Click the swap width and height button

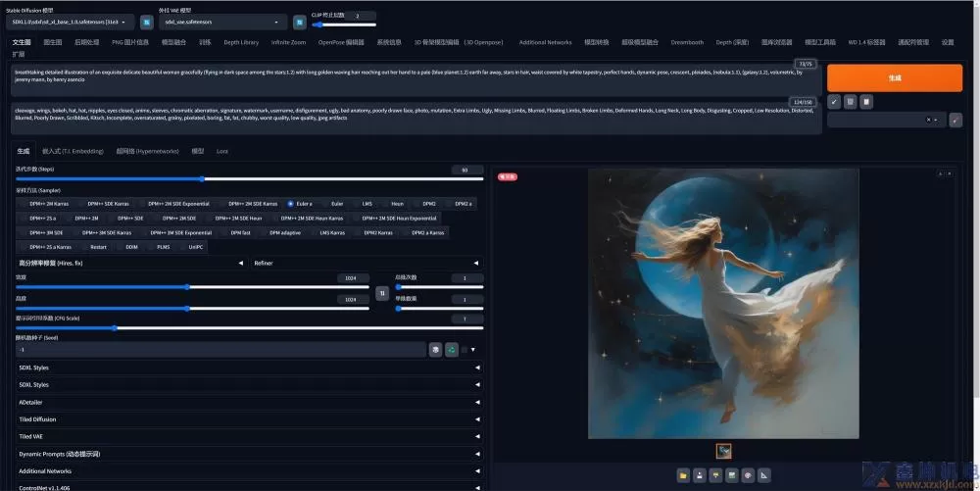point(382,293)
